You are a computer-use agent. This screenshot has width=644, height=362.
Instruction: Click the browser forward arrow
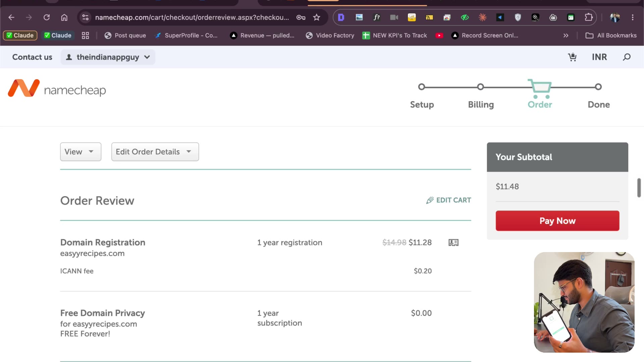(x=29, y=17)
